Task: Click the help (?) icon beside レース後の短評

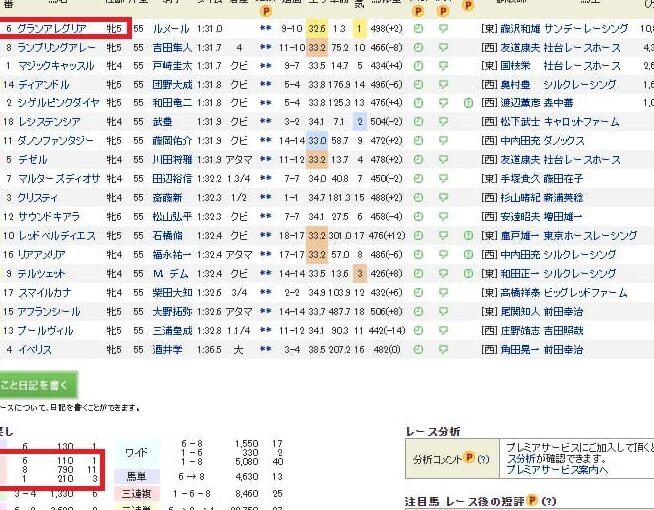Action: 549,501
